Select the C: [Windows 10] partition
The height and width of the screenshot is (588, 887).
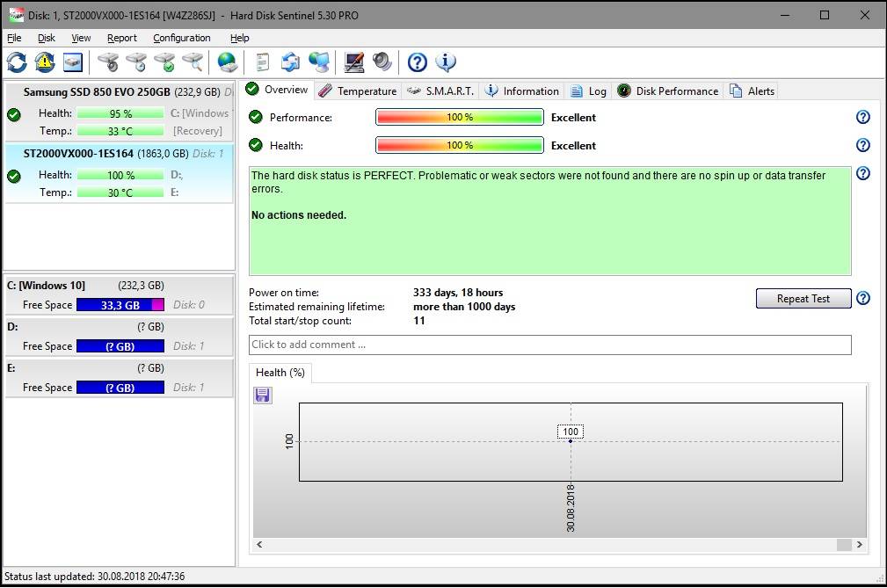point(119,295)
